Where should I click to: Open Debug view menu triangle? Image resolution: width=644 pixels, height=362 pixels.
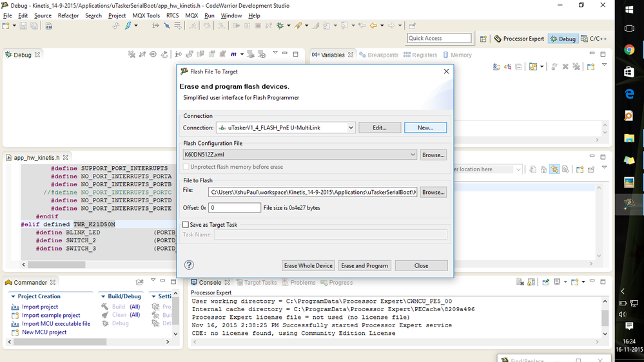point(275,53)
